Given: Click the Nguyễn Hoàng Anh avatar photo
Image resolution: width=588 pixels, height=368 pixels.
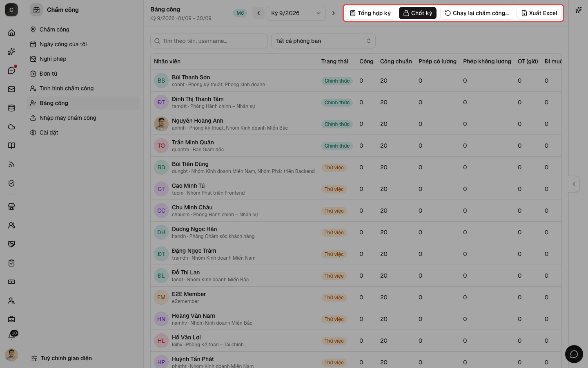Looking at the screenshot, I should coord(161,124).
